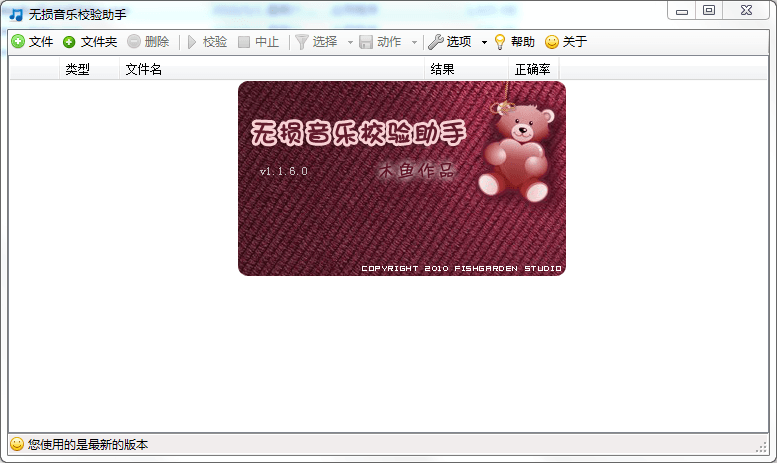This screenshot has width=777, height=463.
Task: Click the 文件名 column header
Action: tap(272, 69)
